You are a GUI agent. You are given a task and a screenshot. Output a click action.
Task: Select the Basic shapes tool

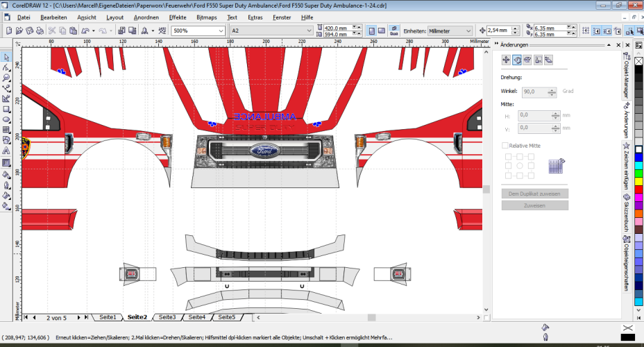point(6,140)
